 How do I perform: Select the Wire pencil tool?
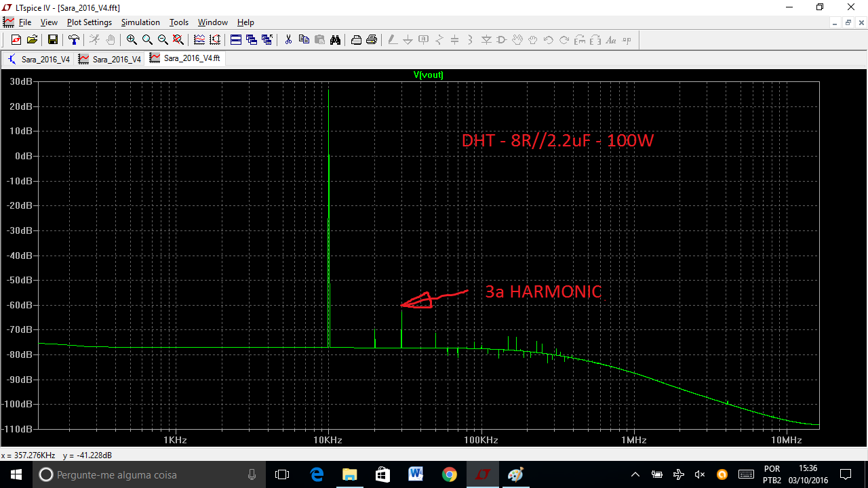tap(393, 40)
